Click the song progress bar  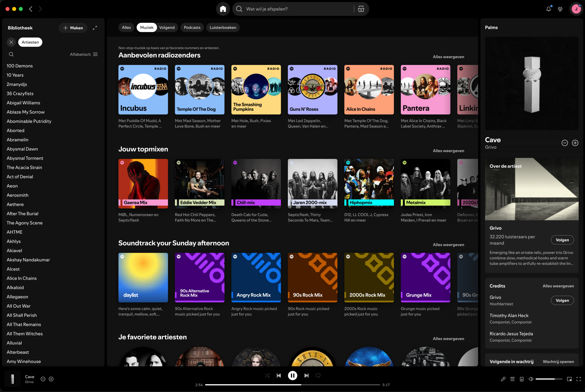[x=292, y=385]
